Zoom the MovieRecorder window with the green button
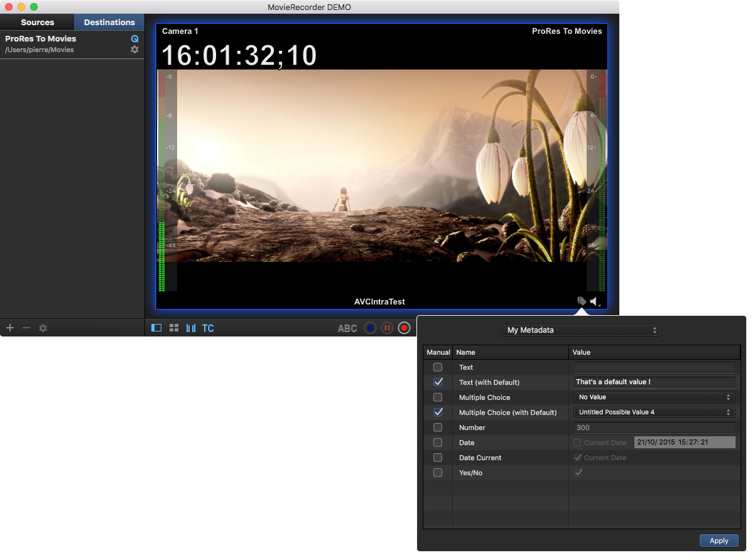The height and width of the screenshot is (560, 755). tap(34, 7)
